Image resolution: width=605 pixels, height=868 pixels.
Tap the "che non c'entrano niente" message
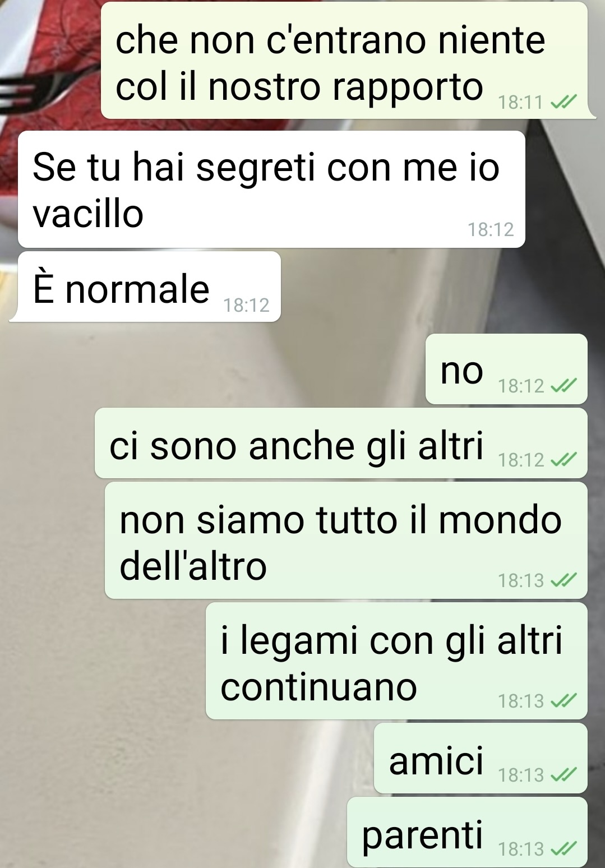[344, 60]
